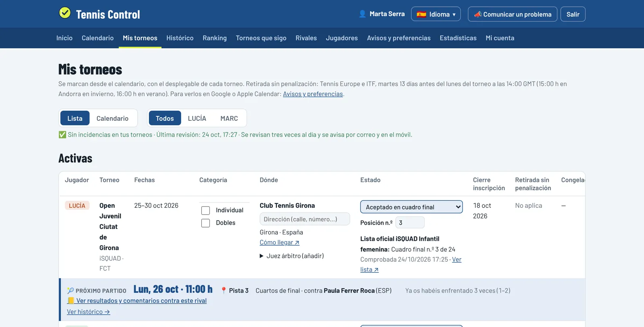Go to Mi cuenta
This screenshot has width=644, height=327.
click(500, 38)
